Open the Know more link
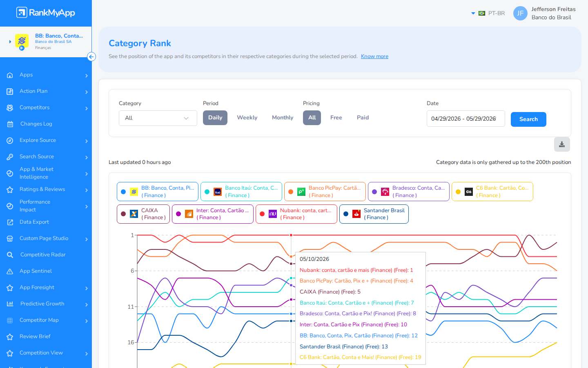Screen dimensions: 588x368 (374, 56)
